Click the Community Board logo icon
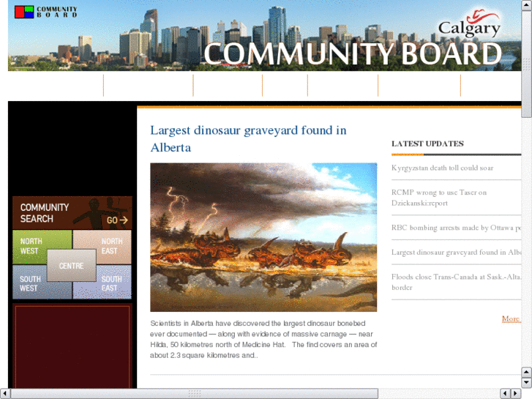Viewport: 532px width, 399px height. 24,12
